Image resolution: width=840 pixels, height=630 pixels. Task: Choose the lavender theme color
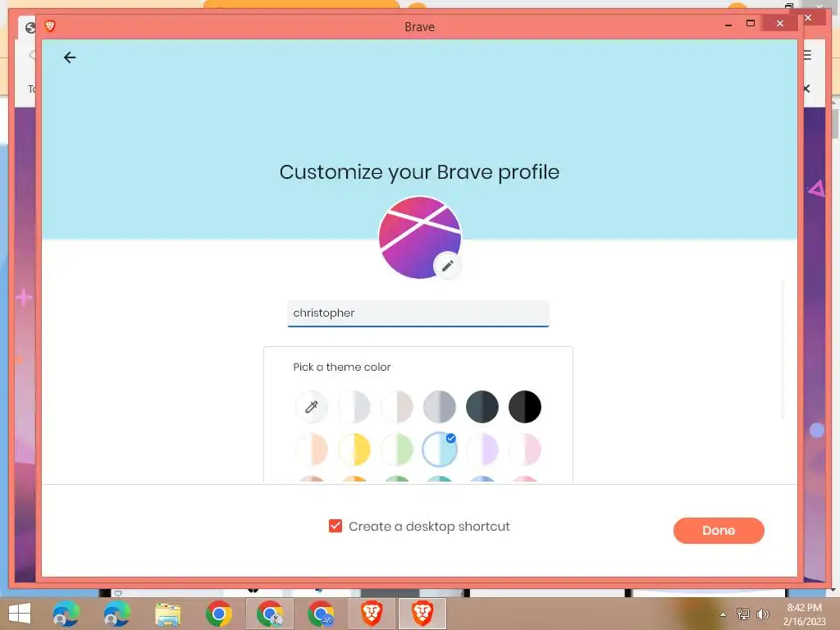(x=482, y=450)
